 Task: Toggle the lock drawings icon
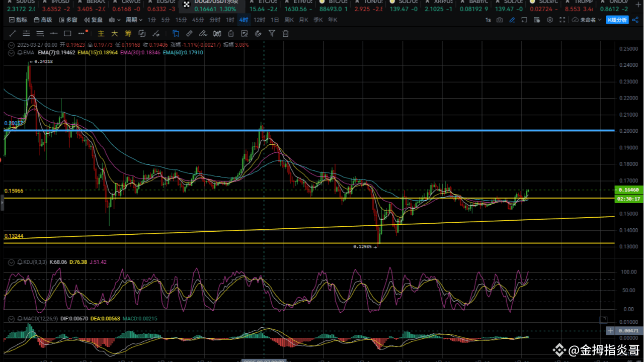point(231,34)
